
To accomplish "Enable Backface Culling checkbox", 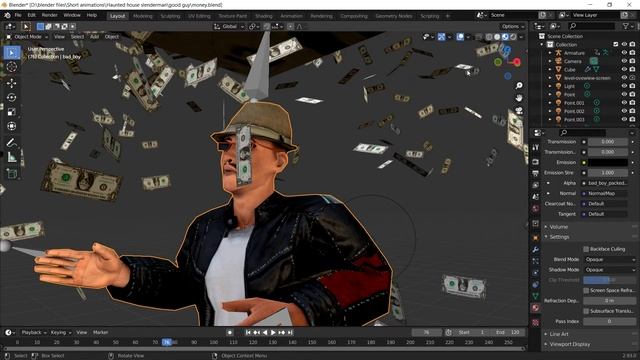I will 586,249.
